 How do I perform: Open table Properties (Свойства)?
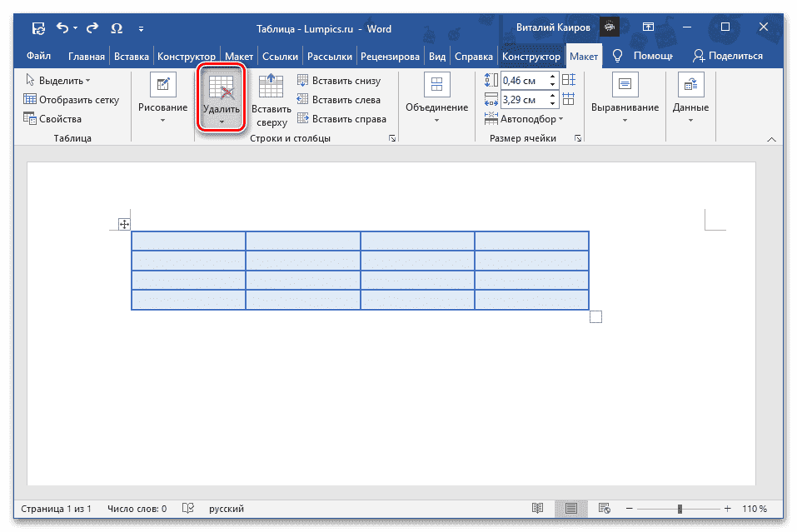(53, 119)
